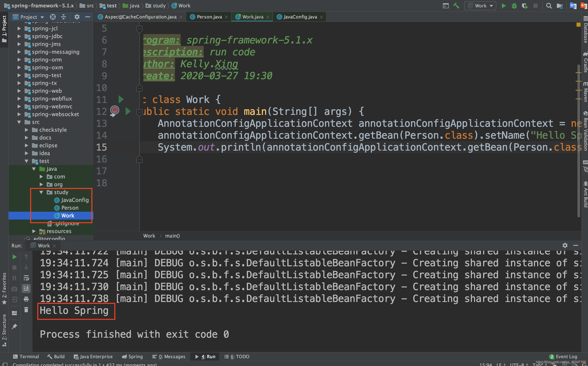588x366 pixels.
Task: Expand the checkstyle folder
Action: click(x=27, y=130)
